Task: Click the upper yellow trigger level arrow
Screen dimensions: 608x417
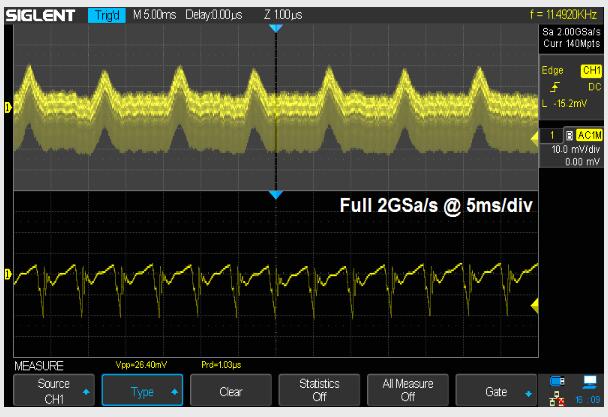Action: (x=534, y=139)
